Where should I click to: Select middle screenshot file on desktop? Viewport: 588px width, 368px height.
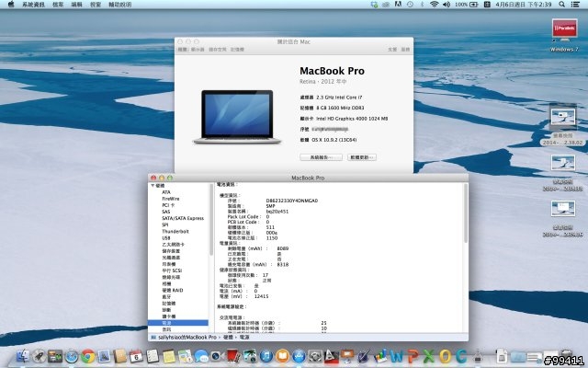tap(563, 173)
